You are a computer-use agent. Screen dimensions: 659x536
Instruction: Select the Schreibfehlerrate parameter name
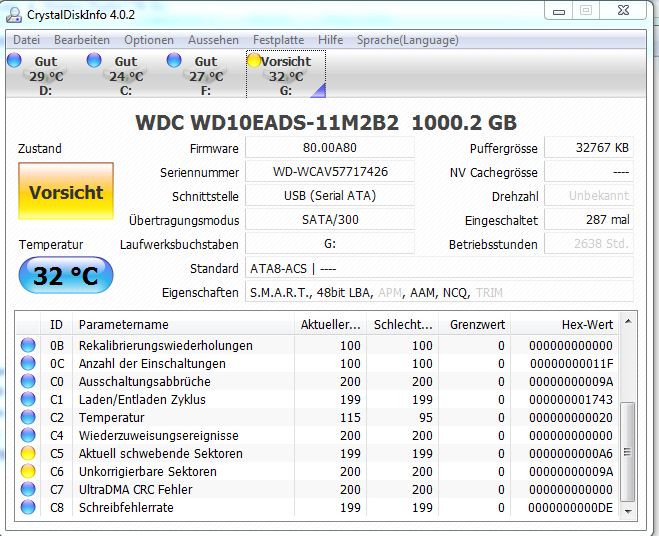pyautogui.click(x=126, y=507)
